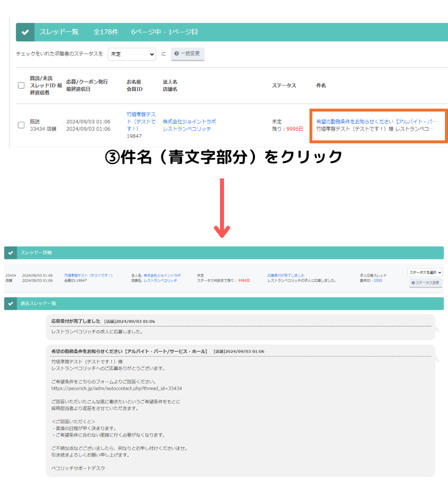Click the 既読 status label for thread 33434
This screenshot has height=480, width=448.
36,121
